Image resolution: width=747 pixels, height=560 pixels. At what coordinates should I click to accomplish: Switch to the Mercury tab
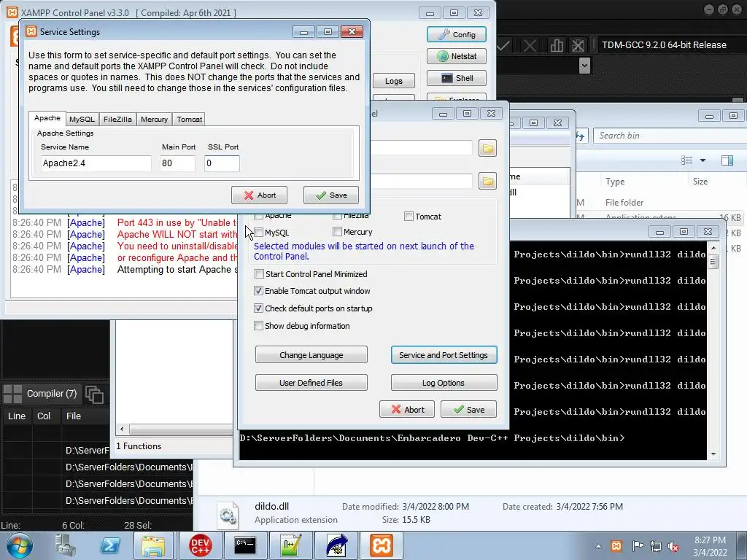click(155, 119)
